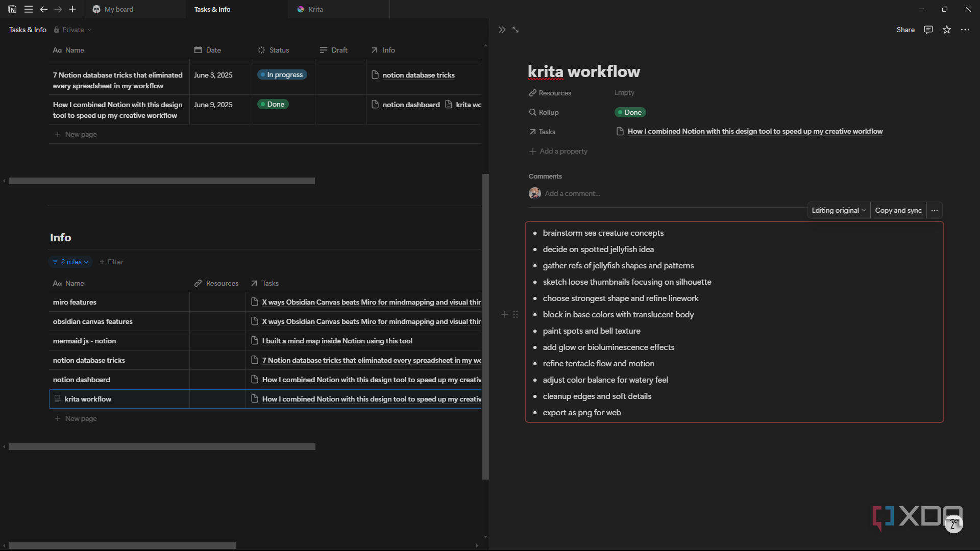Switch to the Tasks & Info tab
The image size is (980, 551).
click(x=237, y=9)
